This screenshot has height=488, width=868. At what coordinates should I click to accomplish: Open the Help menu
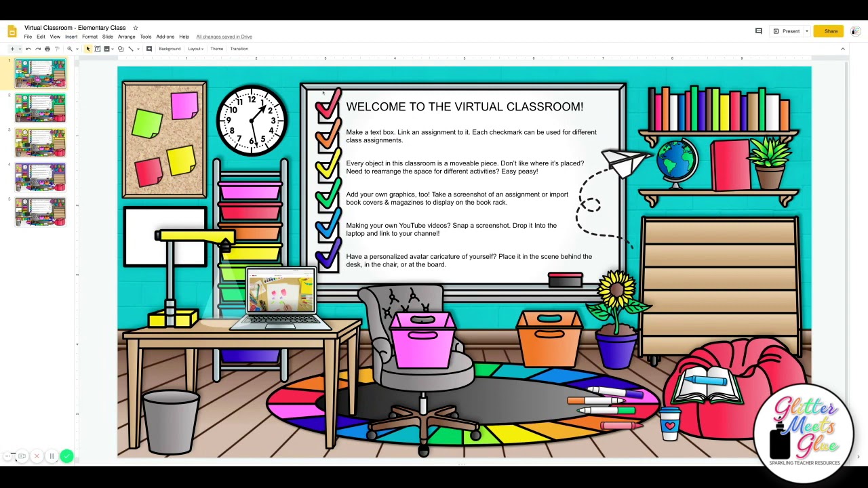coord(184,37)
